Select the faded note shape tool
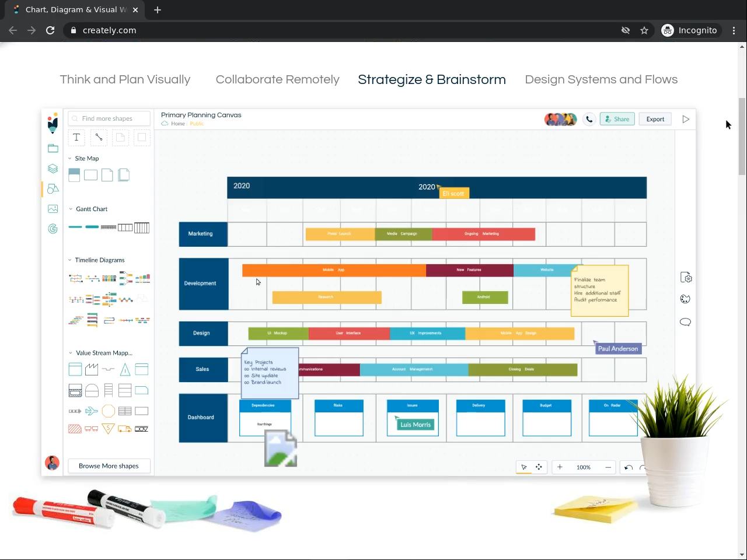Viewport: 747px width, 560px height. click(x=120, y=137)
